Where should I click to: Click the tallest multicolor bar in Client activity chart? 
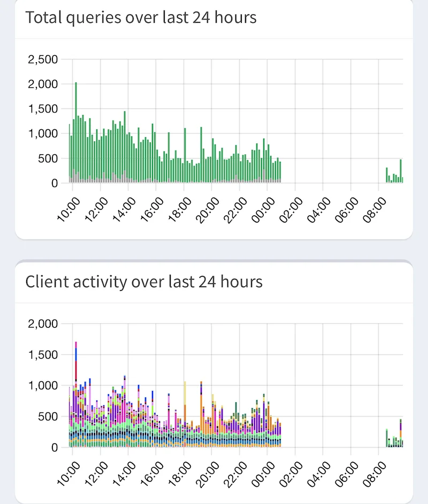[x=76, y=394]
